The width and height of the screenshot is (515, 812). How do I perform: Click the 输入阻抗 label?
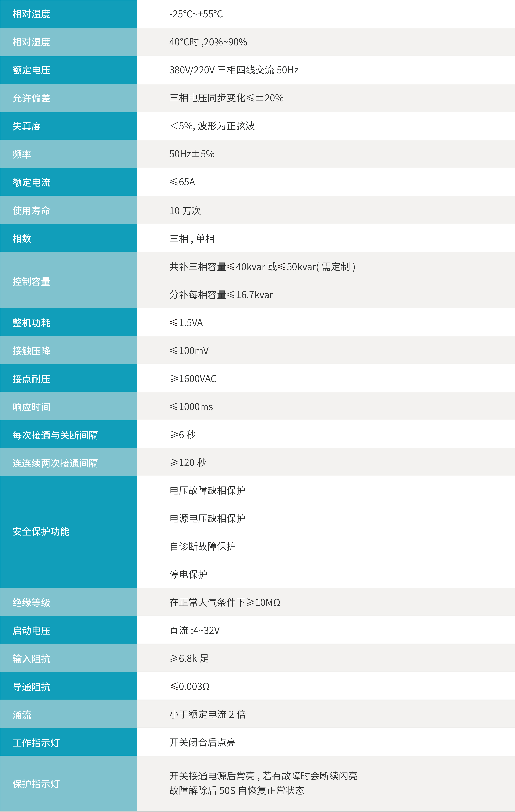[31, 659]
